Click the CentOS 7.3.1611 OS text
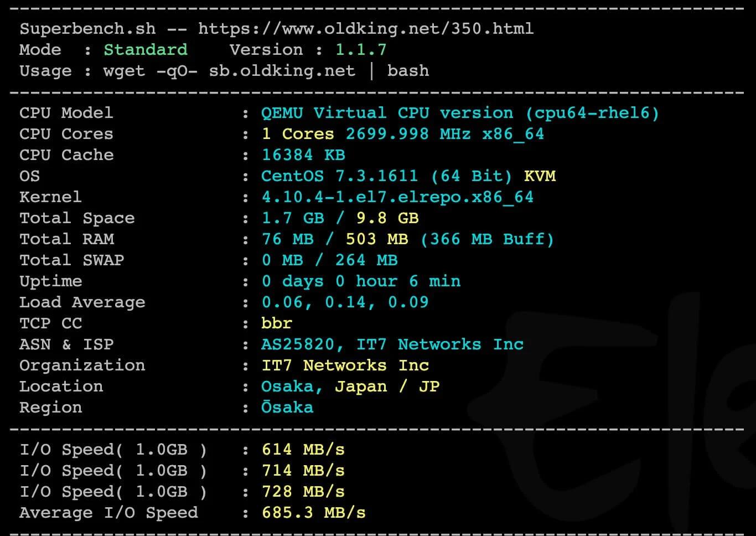 pyautogui.click(x=339, y=176)
